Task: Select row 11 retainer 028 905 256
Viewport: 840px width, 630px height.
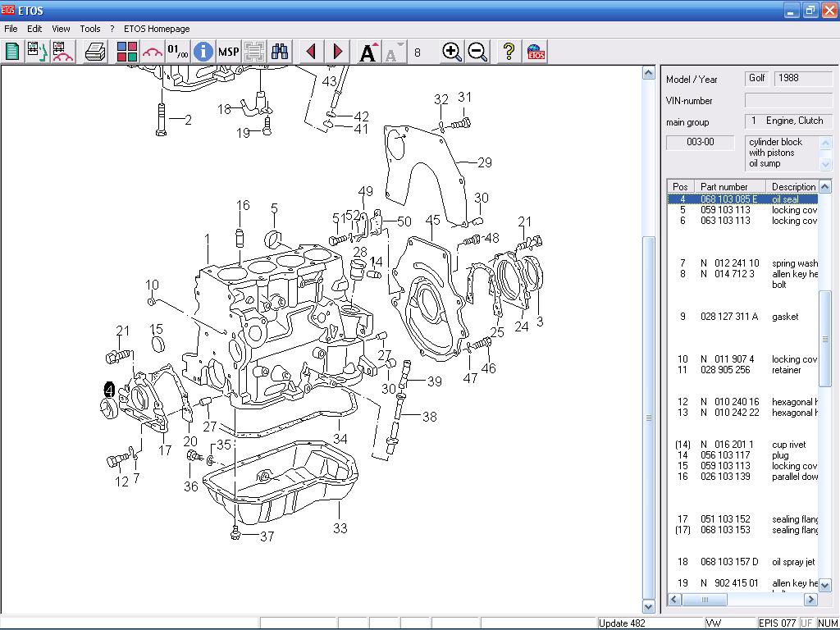Action: [742, 370]
